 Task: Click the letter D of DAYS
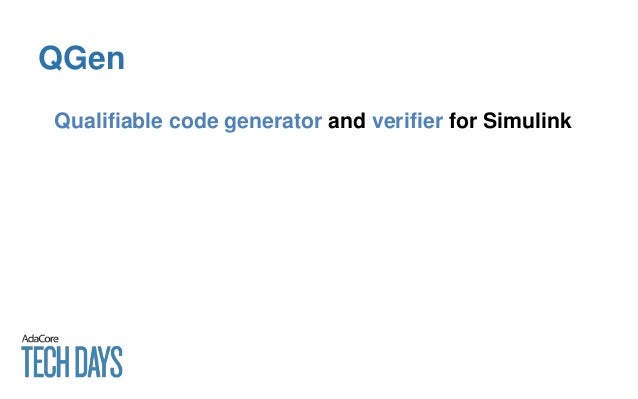pyautogui.click(x=82, y=362)
